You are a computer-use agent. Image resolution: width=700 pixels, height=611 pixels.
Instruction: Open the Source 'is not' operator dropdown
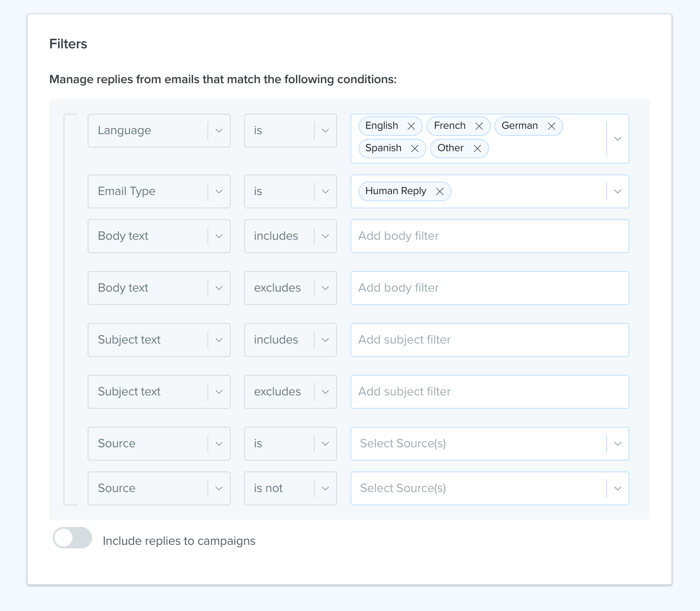(291, 488)
